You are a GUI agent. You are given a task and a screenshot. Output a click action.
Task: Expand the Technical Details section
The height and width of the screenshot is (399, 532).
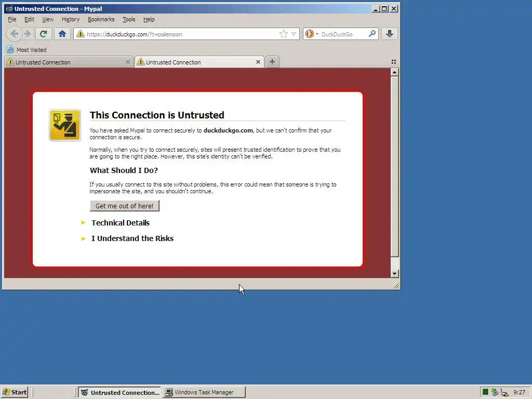tap(121, 223)
